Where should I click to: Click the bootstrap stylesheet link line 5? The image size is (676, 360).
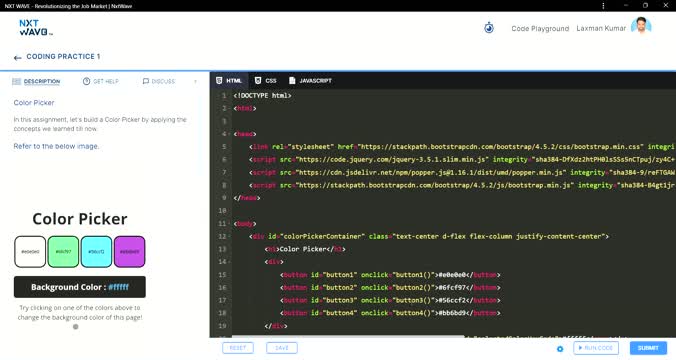[461, 147]
